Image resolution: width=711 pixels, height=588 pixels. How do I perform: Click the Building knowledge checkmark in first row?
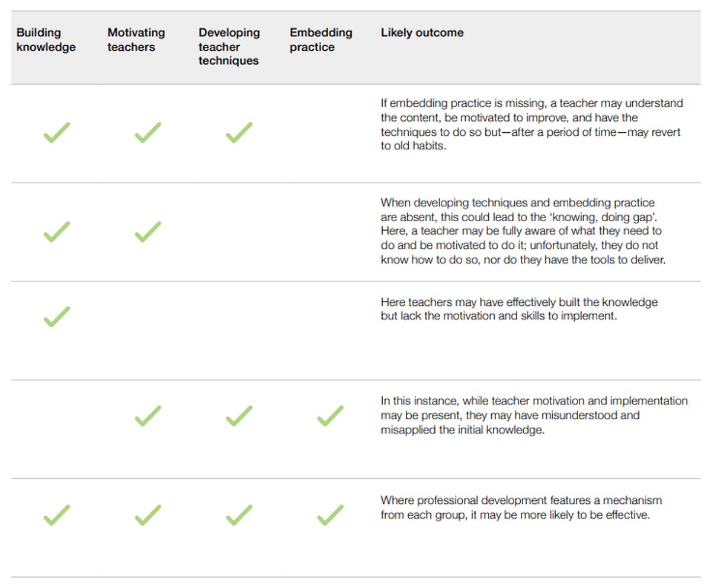(x=57, y=132)
